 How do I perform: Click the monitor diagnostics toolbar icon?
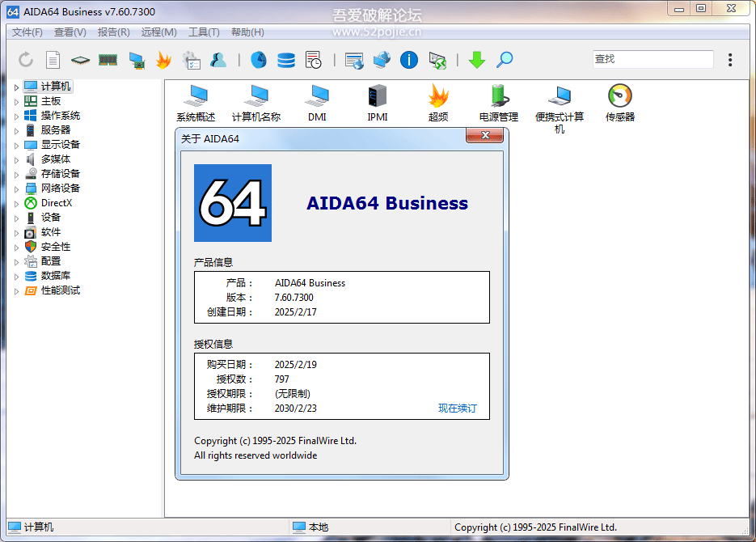[137, 61]
